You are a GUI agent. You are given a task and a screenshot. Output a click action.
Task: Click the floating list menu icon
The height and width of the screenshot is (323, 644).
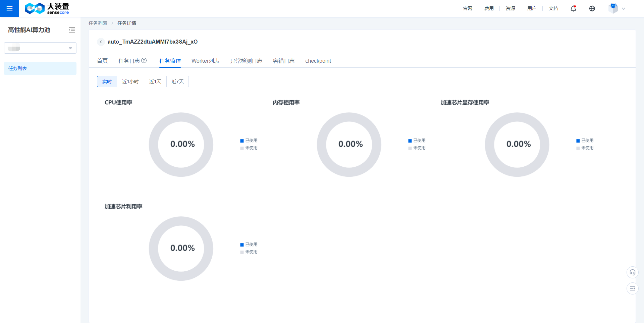click(632, 288)
